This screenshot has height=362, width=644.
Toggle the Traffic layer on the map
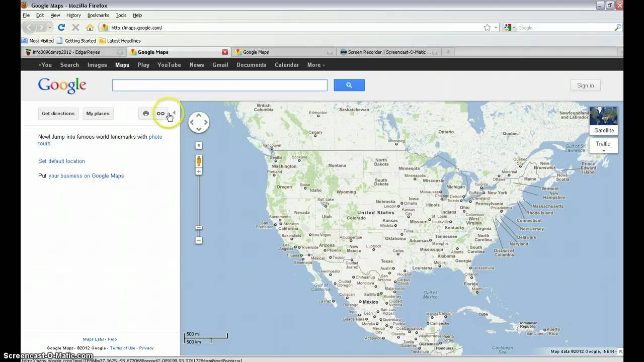tap(603, 144)
